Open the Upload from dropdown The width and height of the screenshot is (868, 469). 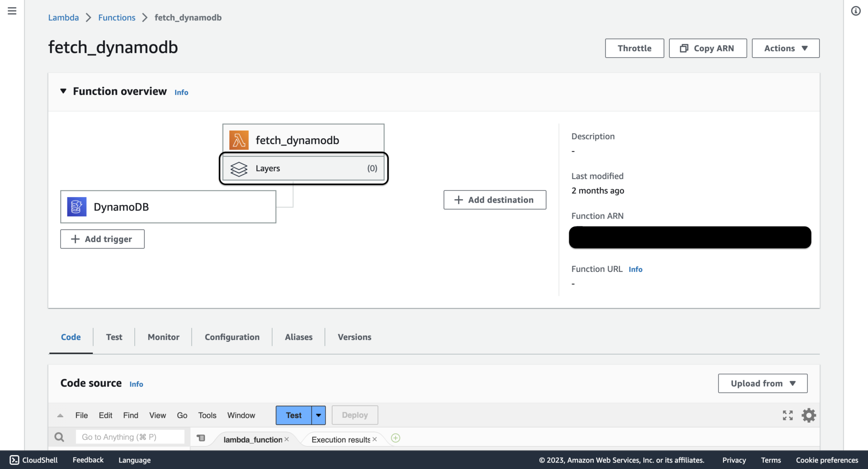(x=762, y=383)
